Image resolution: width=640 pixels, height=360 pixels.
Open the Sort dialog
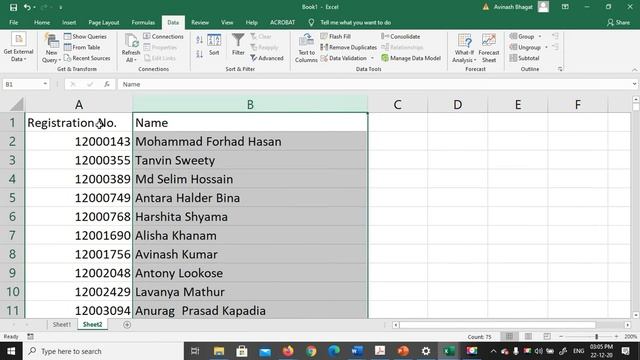214,45
